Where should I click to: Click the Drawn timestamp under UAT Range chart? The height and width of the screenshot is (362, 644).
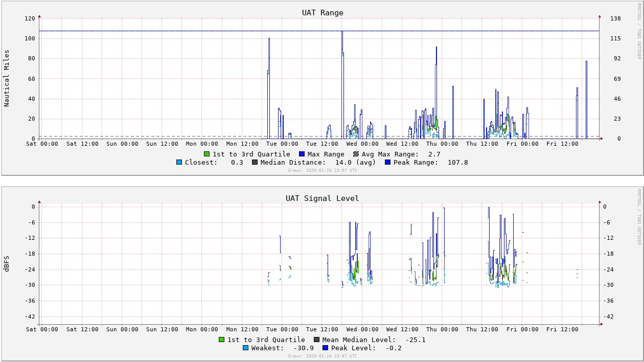click(323, 170)
